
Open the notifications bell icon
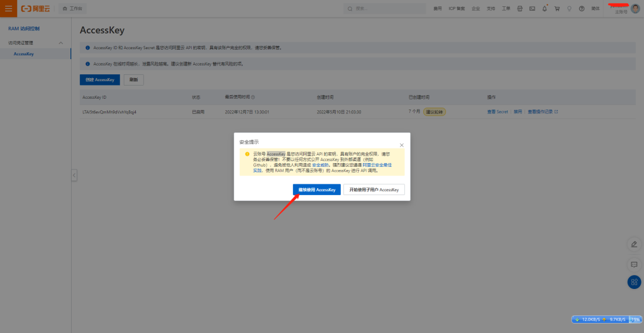pyautogui.click(x=545, y=9)
